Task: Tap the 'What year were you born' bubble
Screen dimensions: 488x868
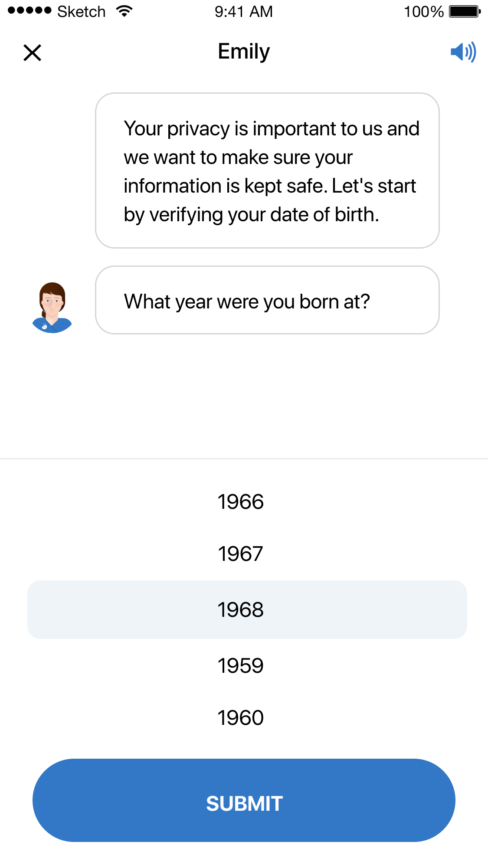Action: [267, 300]
